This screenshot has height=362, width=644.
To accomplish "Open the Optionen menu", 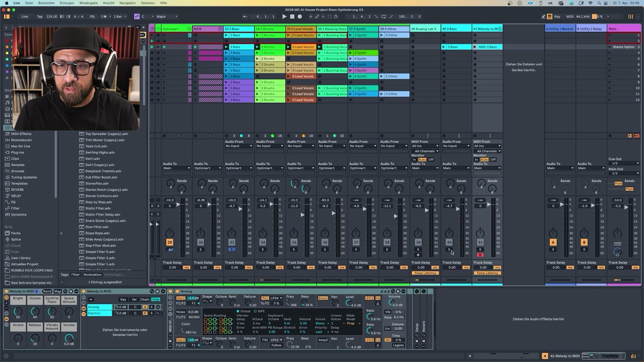I will point(148,3).
